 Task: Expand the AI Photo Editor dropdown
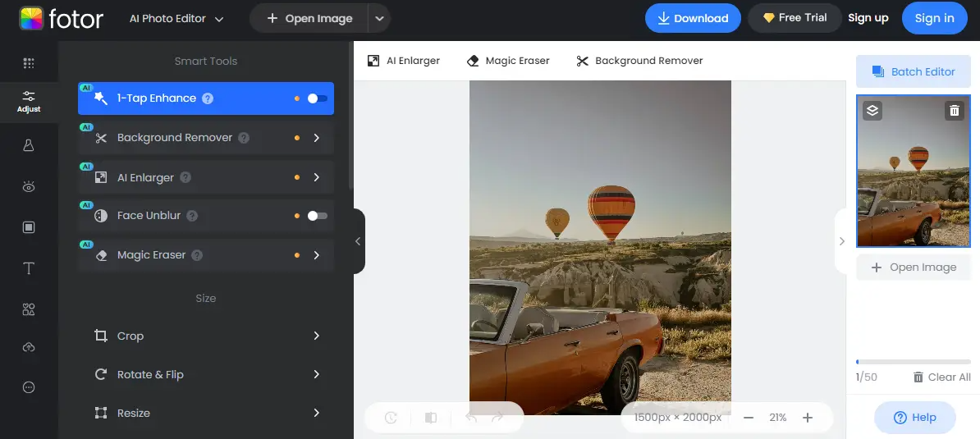(176, 18)
